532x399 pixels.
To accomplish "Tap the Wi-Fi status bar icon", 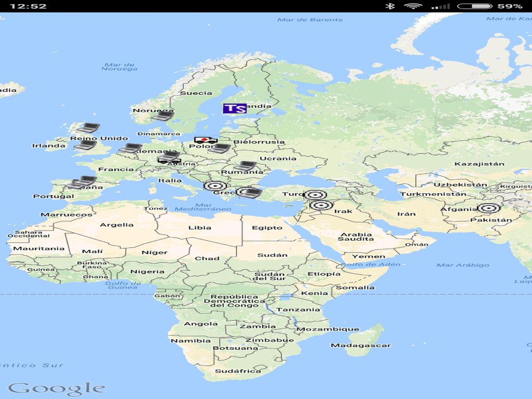I will (413, 6).
